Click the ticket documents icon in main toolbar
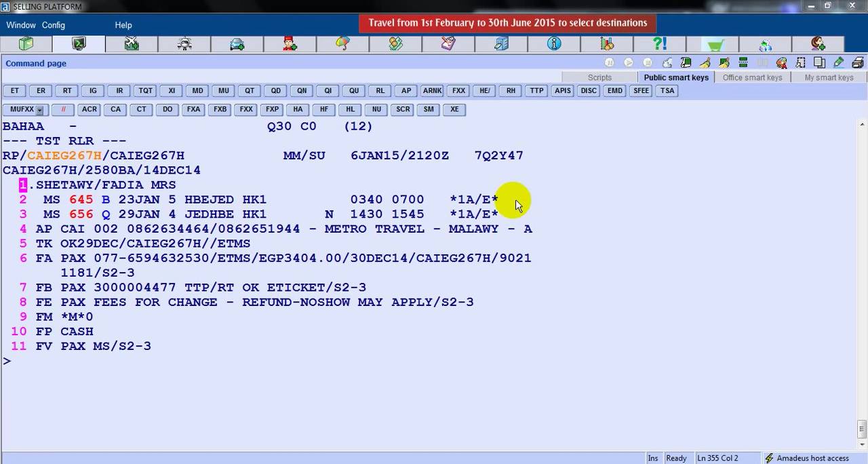The image size is (868, 464). pyautogui.click(x=448, y=44)
